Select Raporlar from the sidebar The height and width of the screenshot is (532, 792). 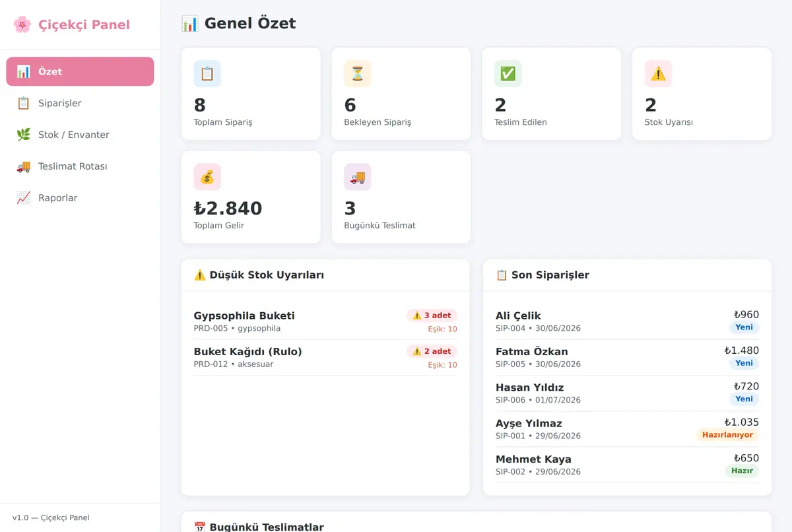click(x=80, y=198)
